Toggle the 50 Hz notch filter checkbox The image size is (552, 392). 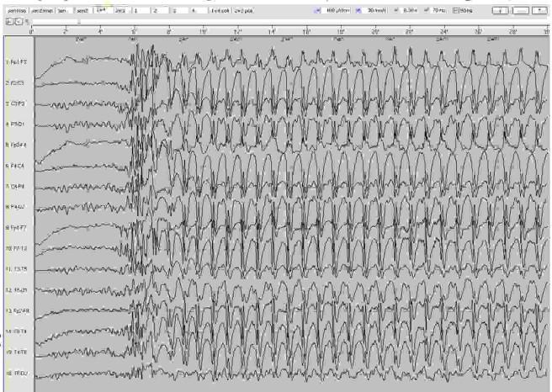(x=455, y=8)
